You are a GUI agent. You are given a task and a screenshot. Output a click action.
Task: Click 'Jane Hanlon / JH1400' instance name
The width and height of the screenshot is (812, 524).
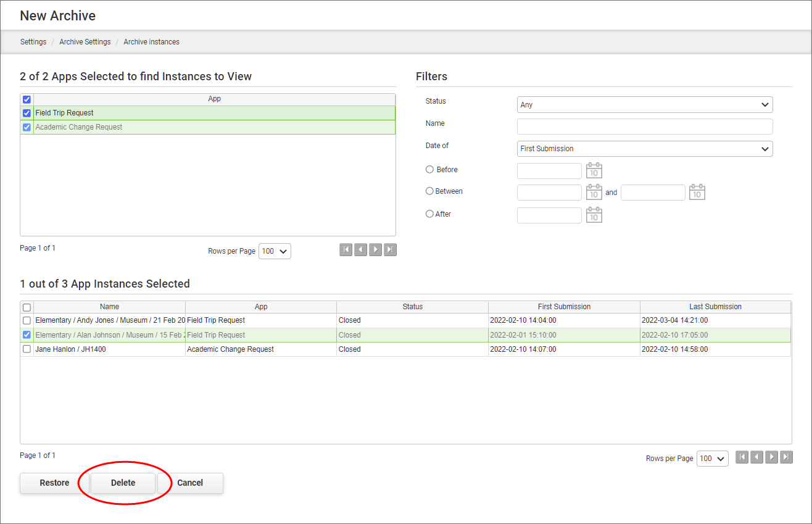coord(71,349)
